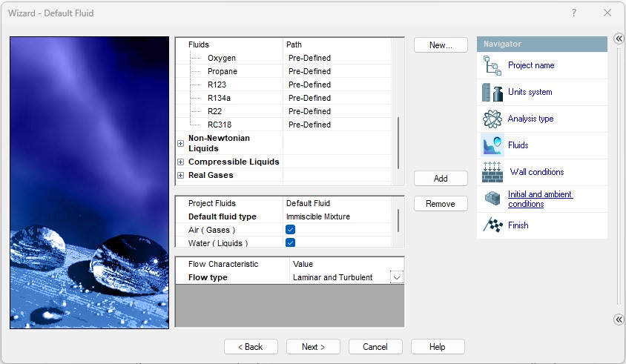Click the fluids list vertical scrollbar
Screen dimensions: 626x364
pos(399,141)
